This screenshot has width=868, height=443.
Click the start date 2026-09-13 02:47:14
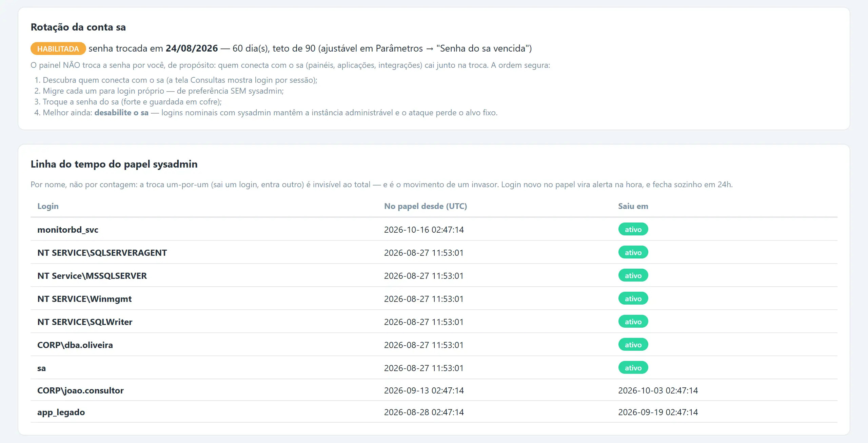(x=424, y=390)
